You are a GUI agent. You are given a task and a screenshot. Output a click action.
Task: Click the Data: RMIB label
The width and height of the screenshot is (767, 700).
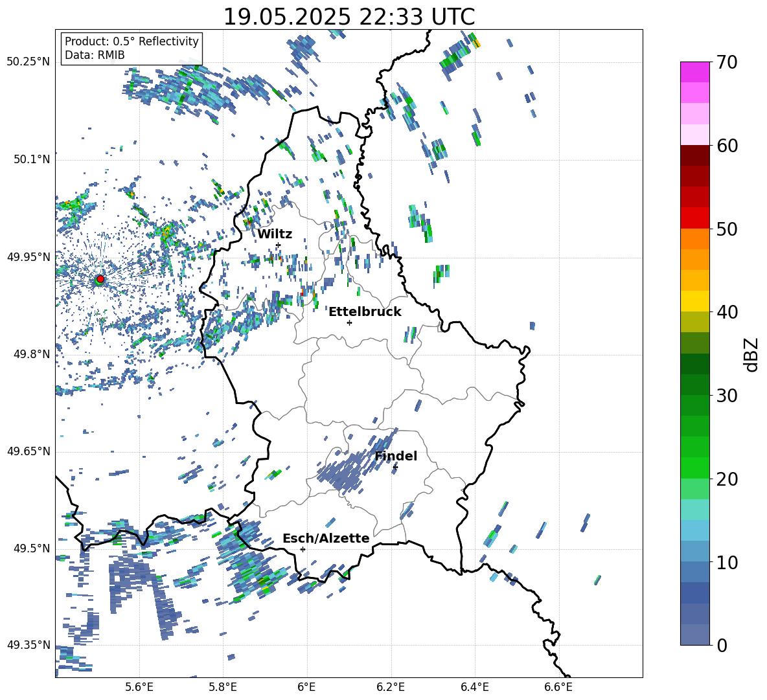point(95,55)
